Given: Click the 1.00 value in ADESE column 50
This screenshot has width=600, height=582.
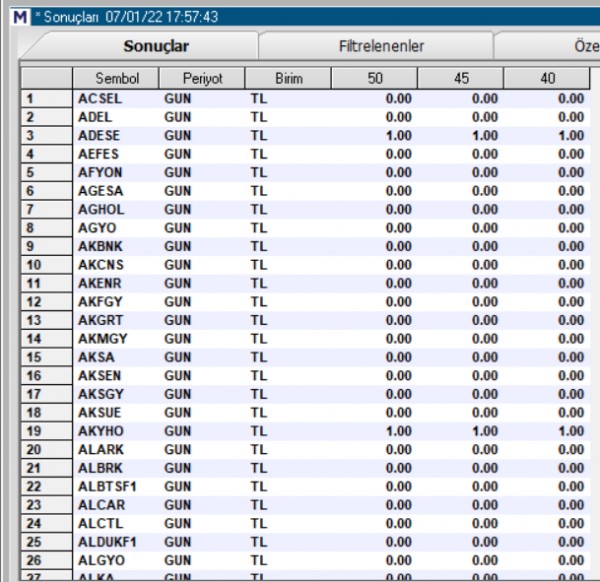Looking at the screenshot, I should coord(399,135).
